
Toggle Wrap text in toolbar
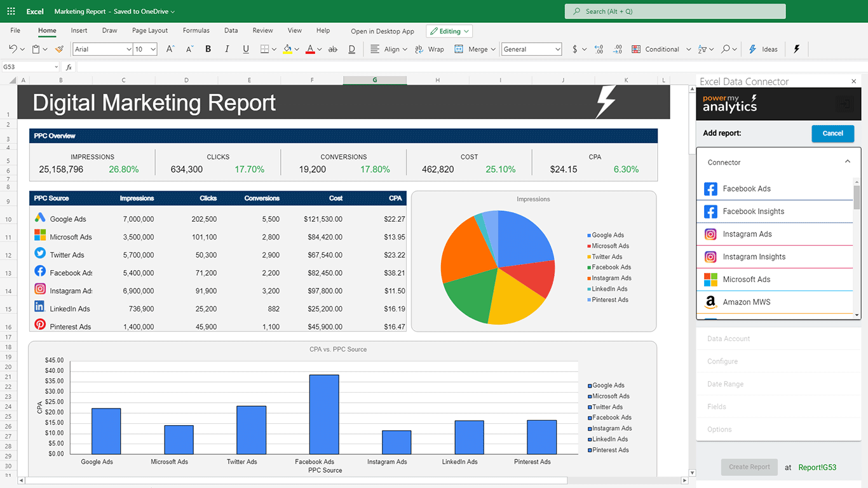[430, 49]
